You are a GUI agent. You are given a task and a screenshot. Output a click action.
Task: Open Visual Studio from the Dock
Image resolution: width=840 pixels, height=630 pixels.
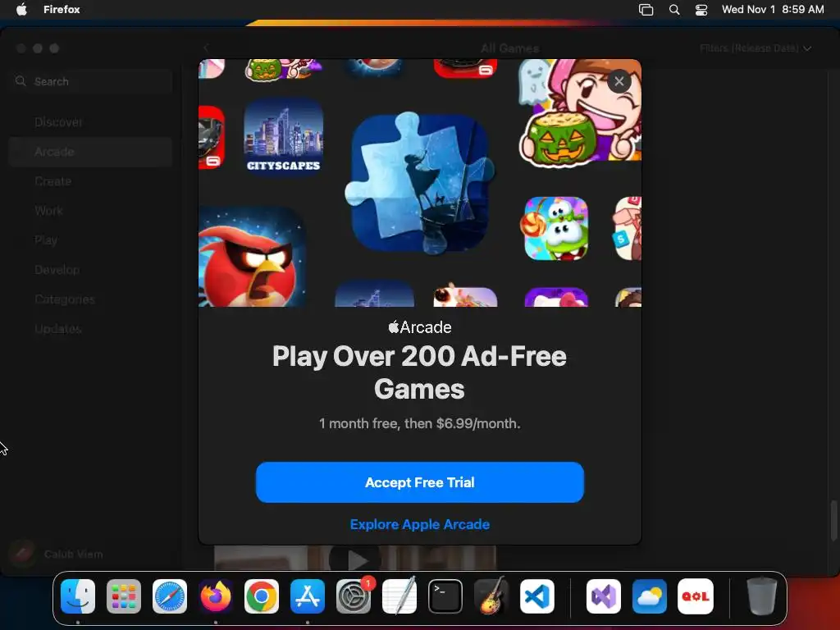(604, 596)
